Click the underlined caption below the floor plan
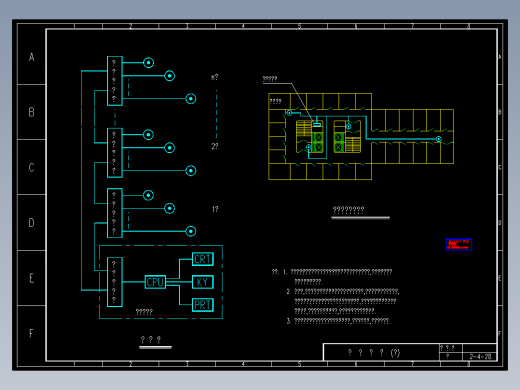520x390 pixels. pos(348,210)
